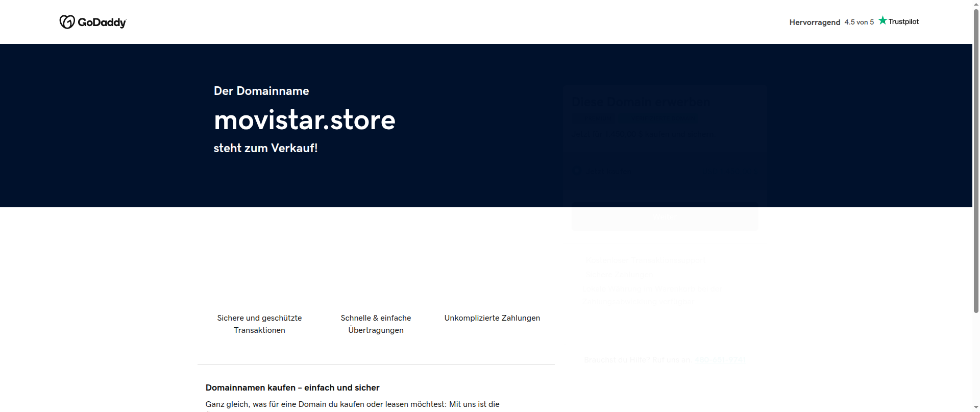The width and height of the screenshot is (980, 412).
Task: Click the green Trustpilot star icon
Action: click(x=883, y=21)
